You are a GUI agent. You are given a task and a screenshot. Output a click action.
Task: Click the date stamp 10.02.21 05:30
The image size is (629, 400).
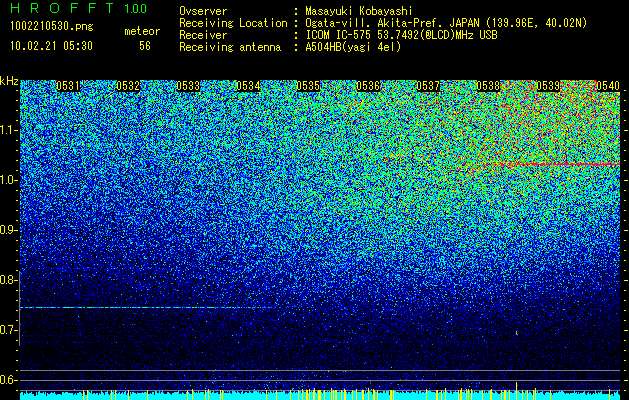click(x=51, y=46)
